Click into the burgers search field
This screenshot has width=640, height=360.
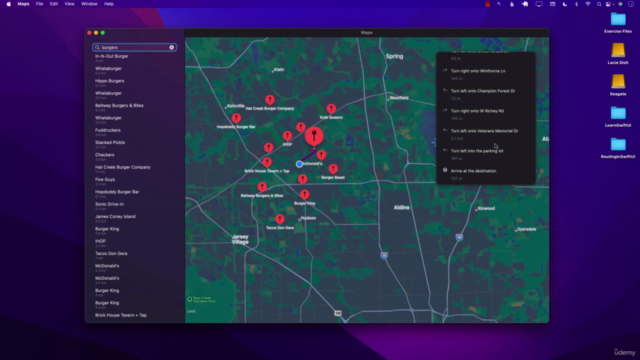135,47
